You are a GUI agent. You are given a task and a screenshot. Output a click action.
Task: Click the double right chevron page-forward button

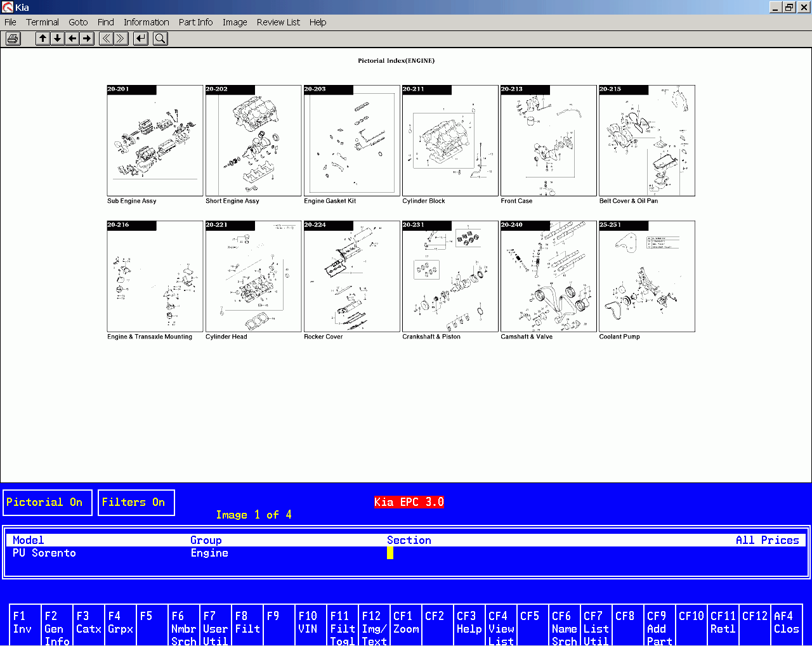pos(121,39)
